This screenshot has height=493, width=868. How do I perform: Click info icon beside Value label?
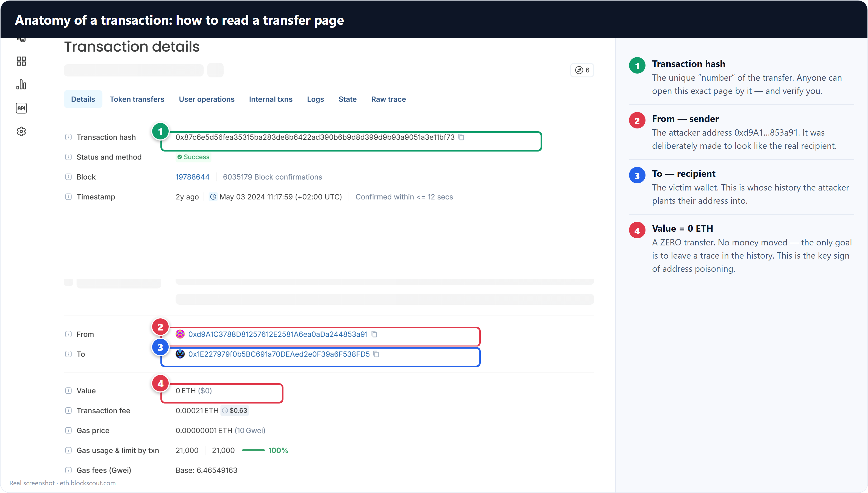68,391
